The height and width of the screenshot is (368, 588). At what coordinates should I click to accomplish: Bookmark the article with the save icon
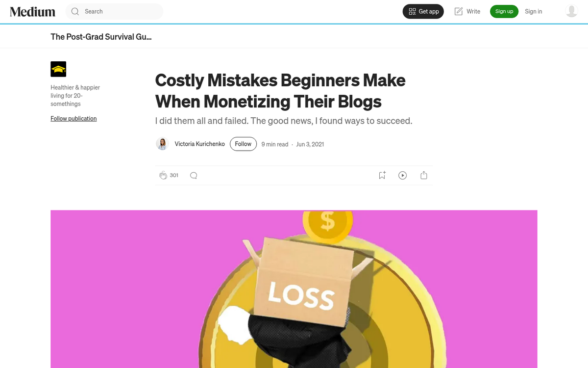tap(382, 175)
